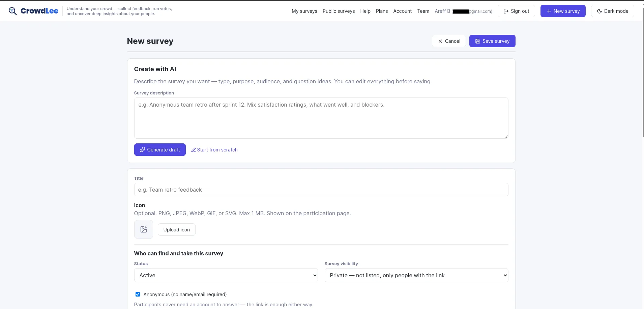Click the "Create with AI" heading

[x=155, y=69]
